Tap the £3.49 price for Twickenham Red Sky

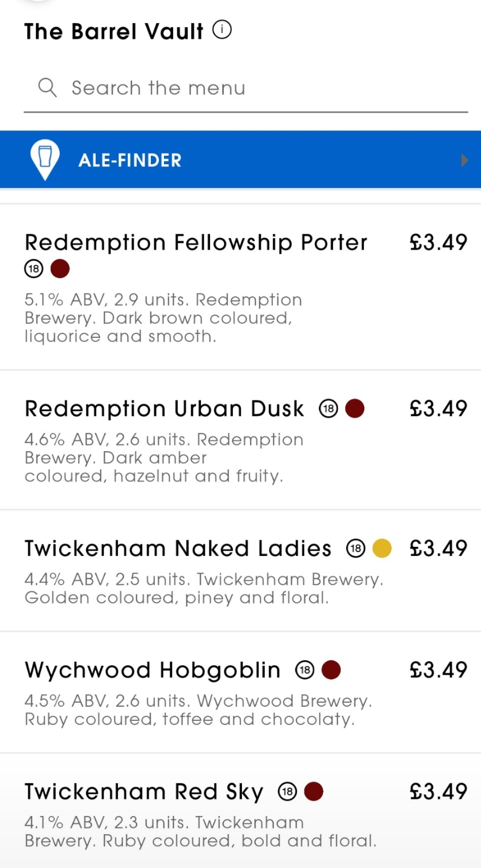point(438,791)
